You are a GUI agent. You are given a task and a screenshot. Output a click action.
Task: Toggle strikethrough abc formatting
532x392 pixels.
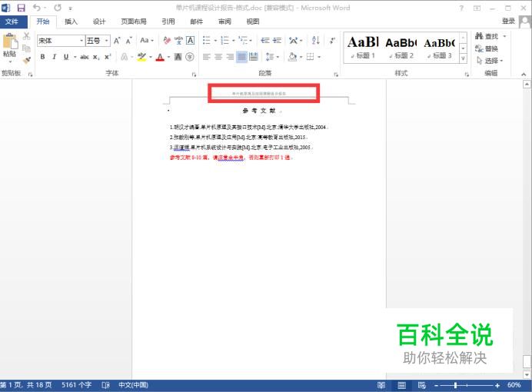[85, 57]
